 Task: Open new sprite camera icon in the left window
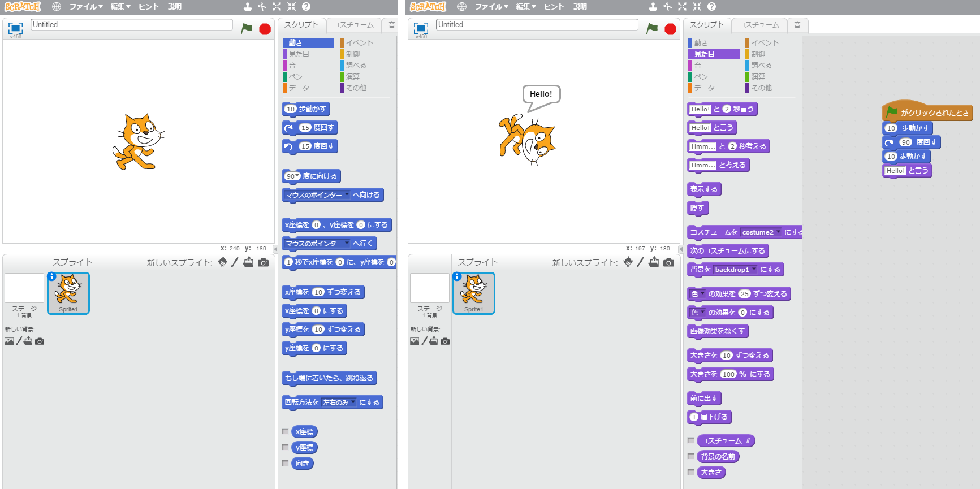(264, 262)
